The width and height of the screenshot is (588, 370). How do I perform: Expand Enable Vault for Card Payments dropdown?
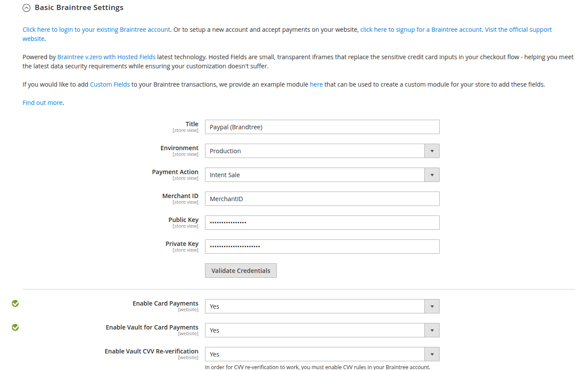322,330
